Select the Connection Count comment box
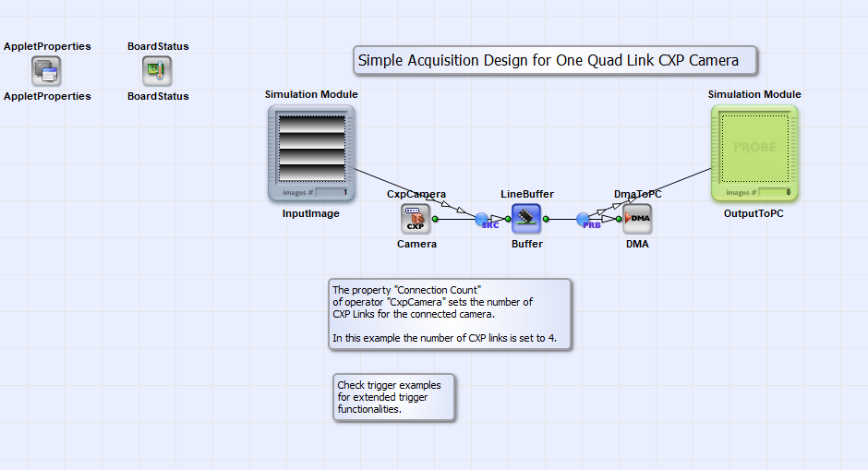868x470 pixels. click(x=450, y=315)
